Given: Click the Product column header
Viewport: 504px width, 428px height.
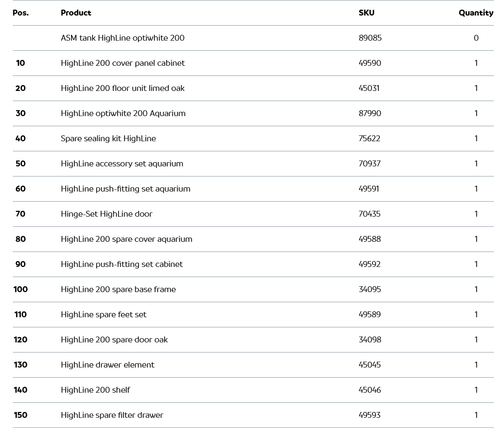Looking at the screenshot, I should point(76,13).
